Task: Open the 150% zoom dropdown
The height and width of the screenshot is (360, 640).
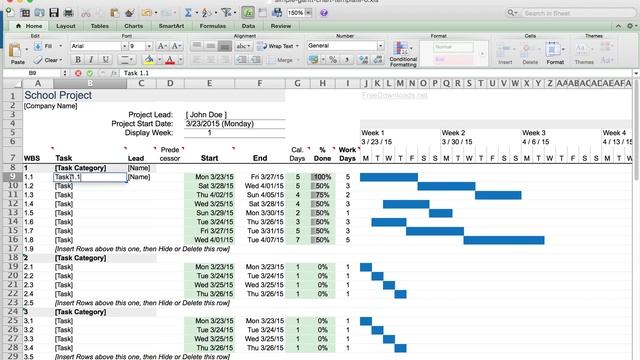Action: tap(309, 13)
